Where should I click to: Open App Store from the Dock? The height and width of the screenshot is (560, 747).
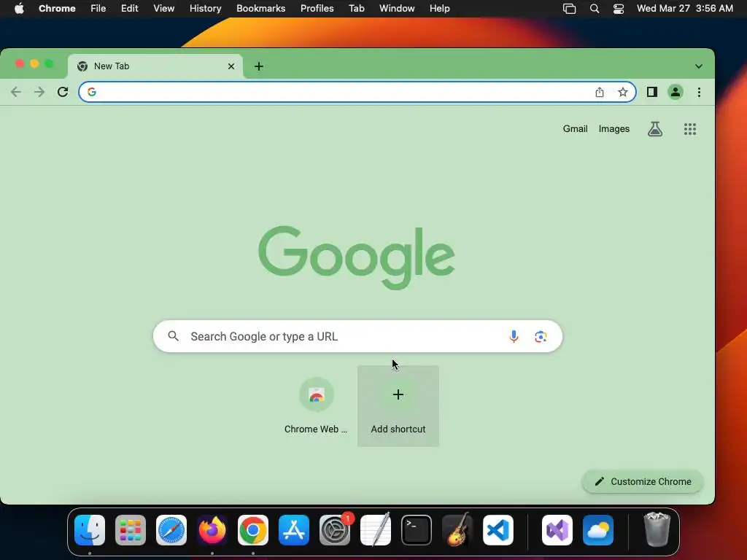click(294, 530)
